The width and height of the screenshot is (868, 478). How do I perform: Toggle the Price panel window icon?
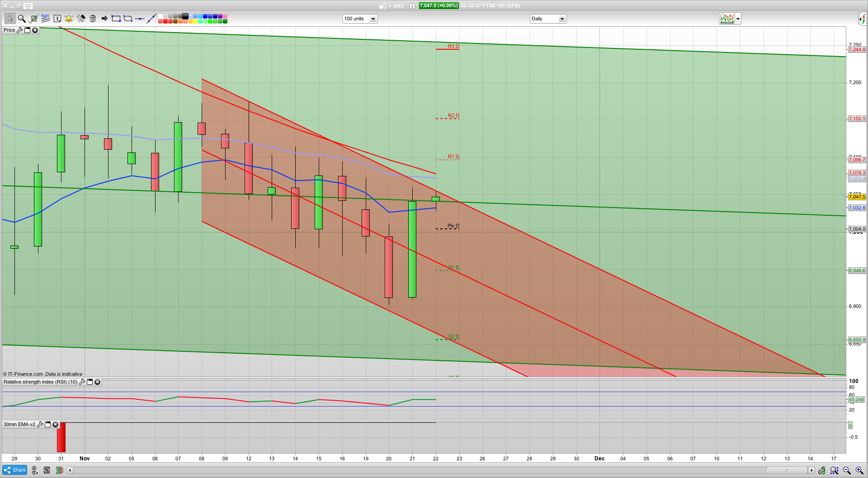(27, 30)
